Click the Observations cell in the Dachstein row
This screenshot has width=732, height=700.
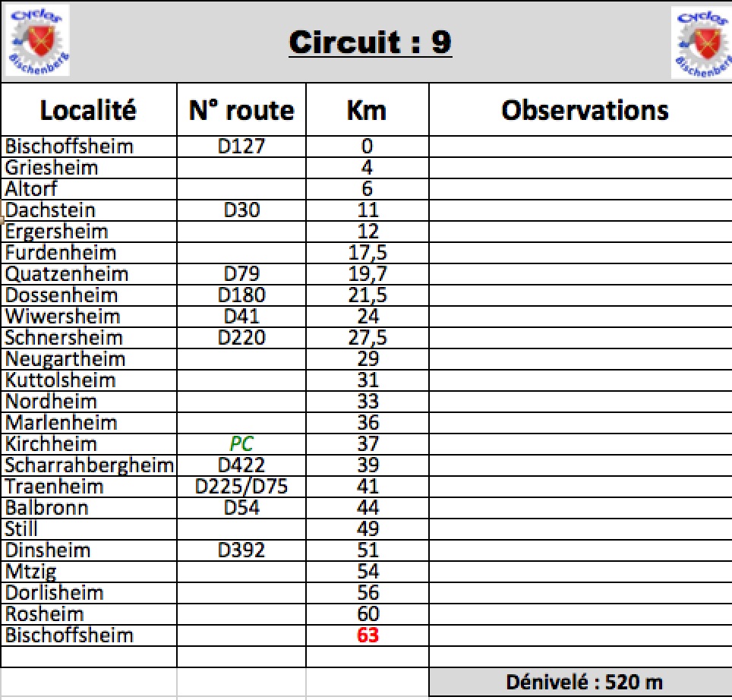pos(580,210)
